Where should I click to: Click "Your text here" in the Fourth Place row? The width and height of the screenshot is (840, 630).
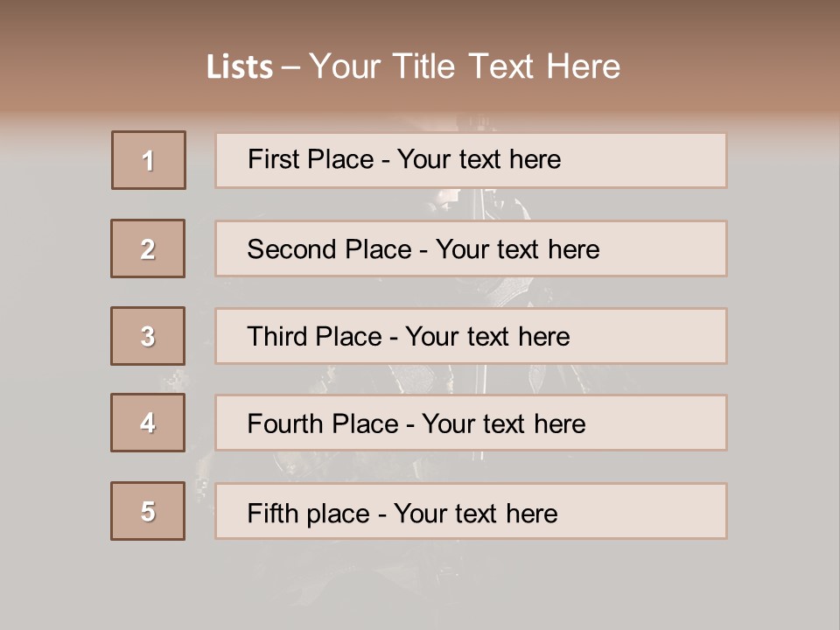pyautogui.click(x=503, y=424)
